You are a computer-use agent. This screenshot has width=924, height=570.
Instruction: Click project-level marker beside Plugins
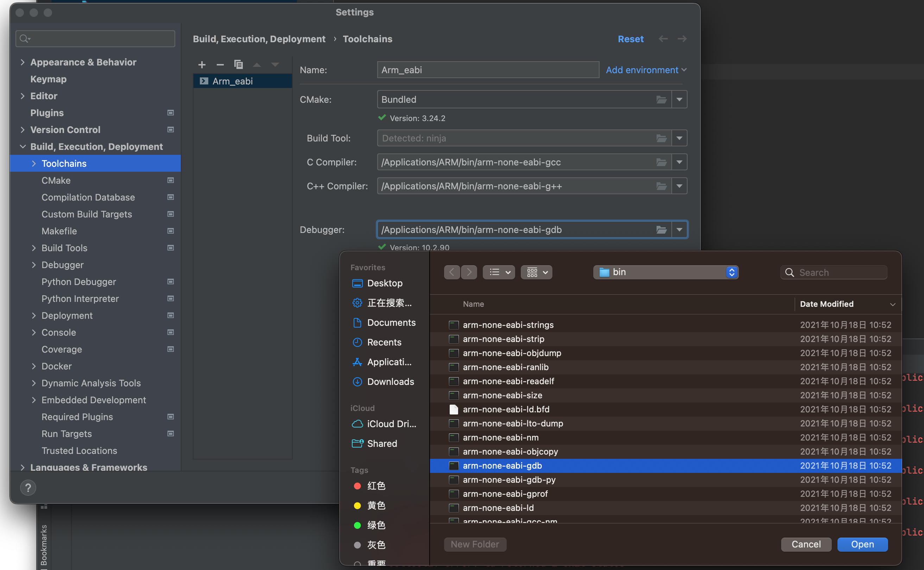[x=170, y=113]
